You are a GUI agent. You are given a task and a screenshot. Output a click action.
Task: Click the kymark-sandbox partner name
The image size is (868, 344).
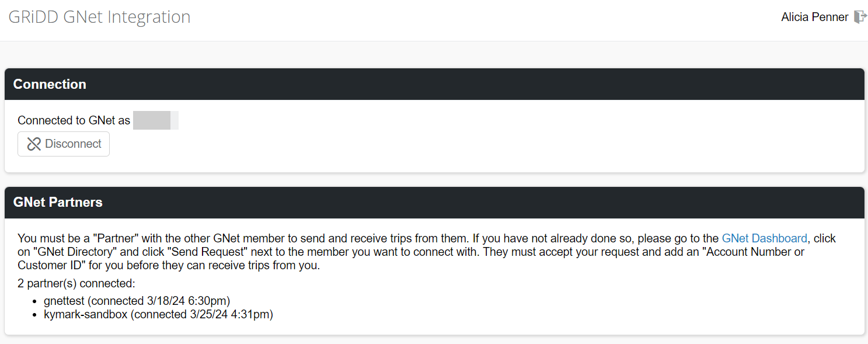[x=85, y=314]
